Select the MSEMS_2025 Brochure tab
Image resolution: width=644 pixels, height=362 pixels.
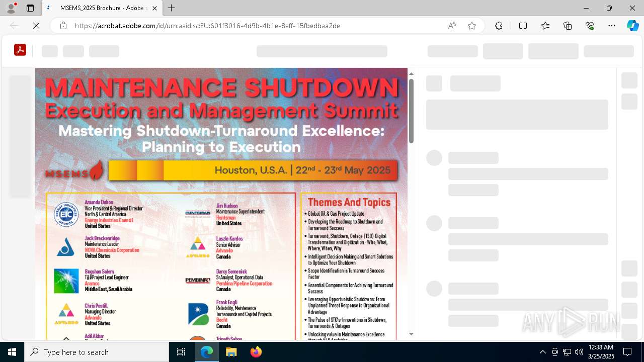pyautogui.click(x=102, y=8)
